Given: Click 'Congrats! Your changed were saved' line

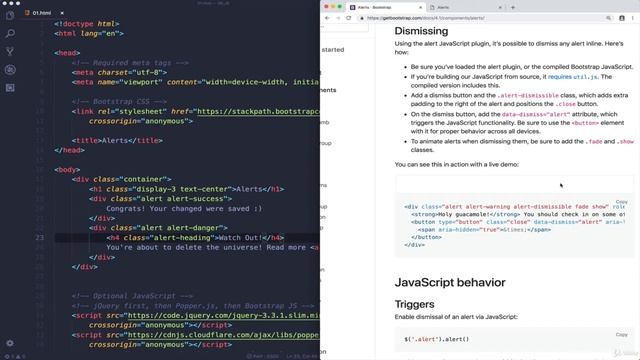Looking at the screenshot, I should [184, 209].
